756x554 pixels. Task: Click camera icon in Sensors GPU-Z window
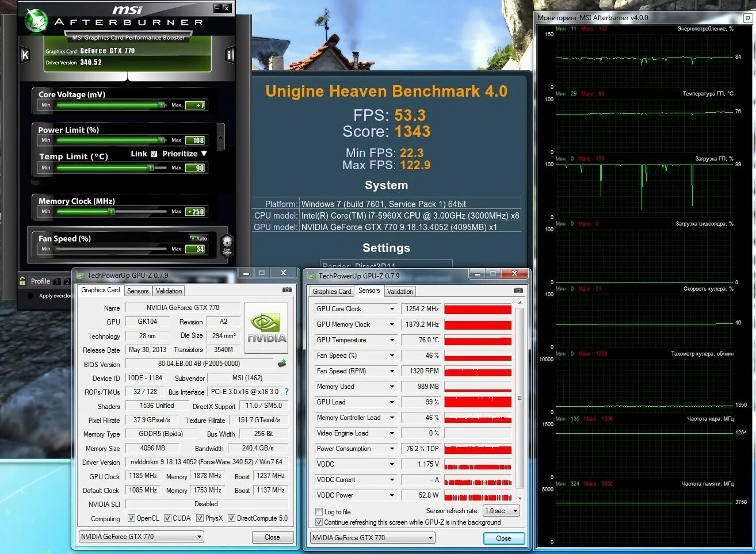click(518, 291)
